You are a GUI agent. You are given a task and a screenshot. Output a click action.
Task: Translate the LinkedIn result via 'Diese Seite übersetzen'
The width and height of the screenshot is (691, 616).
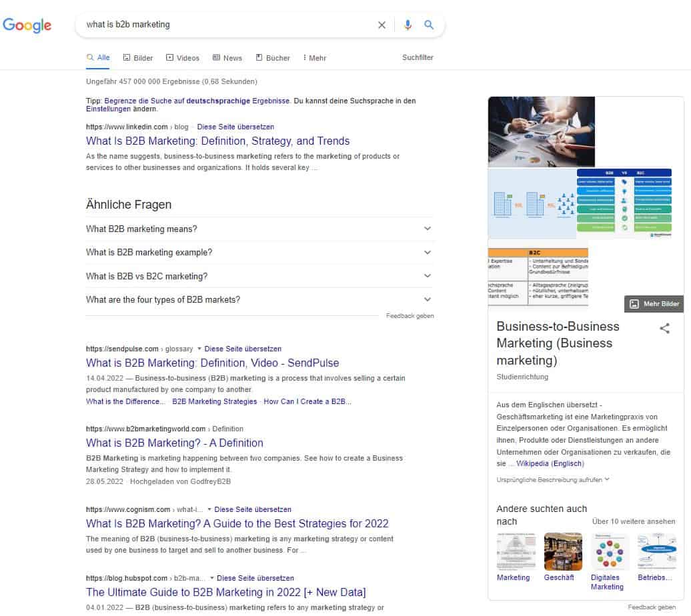[235, 127]
